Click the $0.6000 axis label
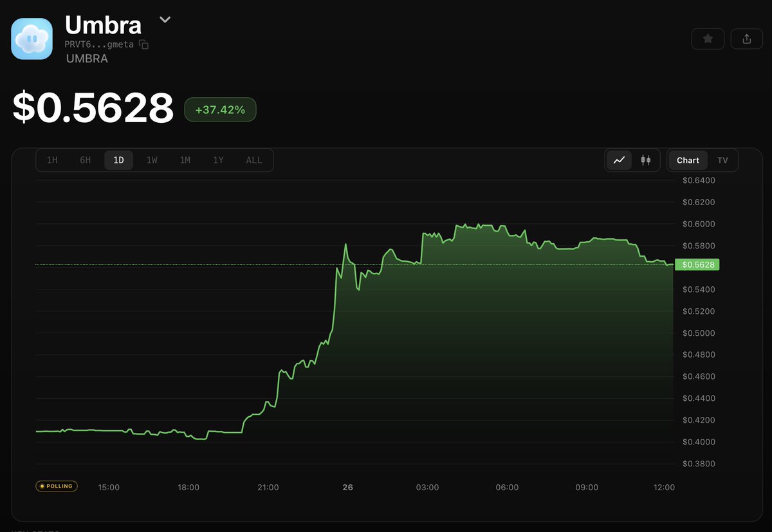 (x=699, y=224)
